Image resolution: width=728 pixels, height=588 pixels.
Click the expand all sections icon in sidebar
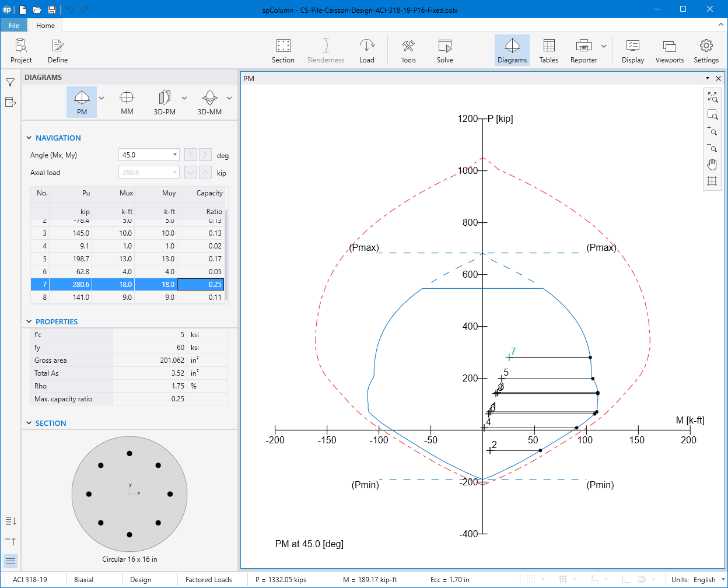point(10,521)
